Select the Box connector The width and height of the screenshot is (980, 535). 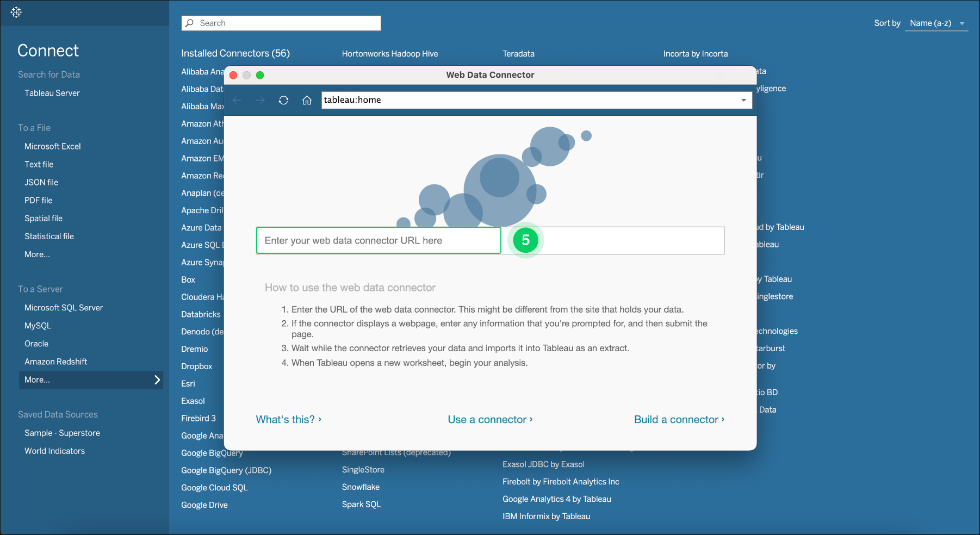pos(188,279)
